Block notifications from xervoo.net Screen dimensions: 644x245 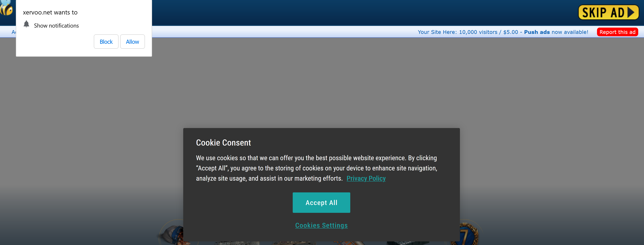click(106, 42)
